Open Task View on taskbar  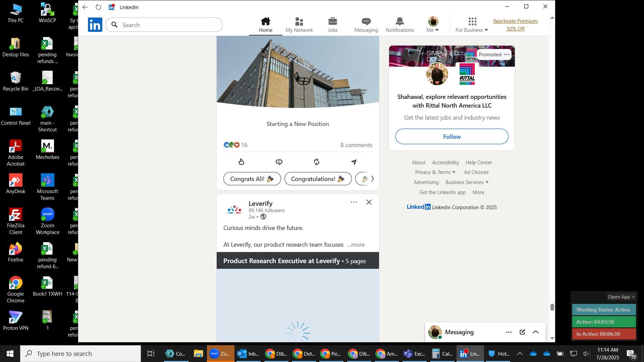point(151,354)
